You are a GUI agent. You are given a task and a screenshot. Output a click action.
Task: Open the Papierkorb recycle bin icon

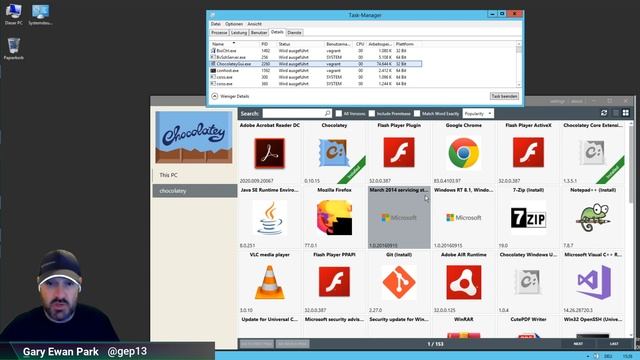pos(13,48)
